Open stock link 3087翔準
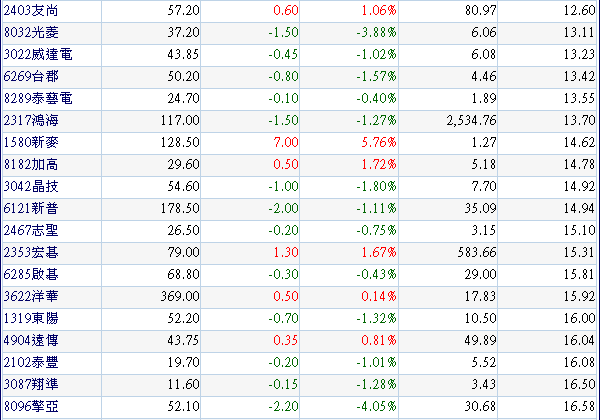Image resolution: width=600 pixels, height=420 pixels. click(x=31, y=384)
